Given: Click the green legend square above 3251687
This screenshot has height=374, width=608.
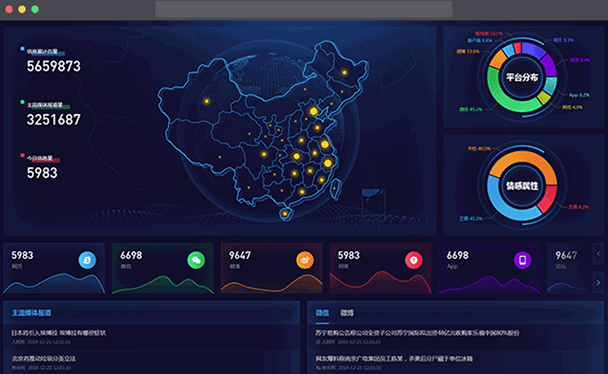Looking at the screenshot, I should pos(22,102).
